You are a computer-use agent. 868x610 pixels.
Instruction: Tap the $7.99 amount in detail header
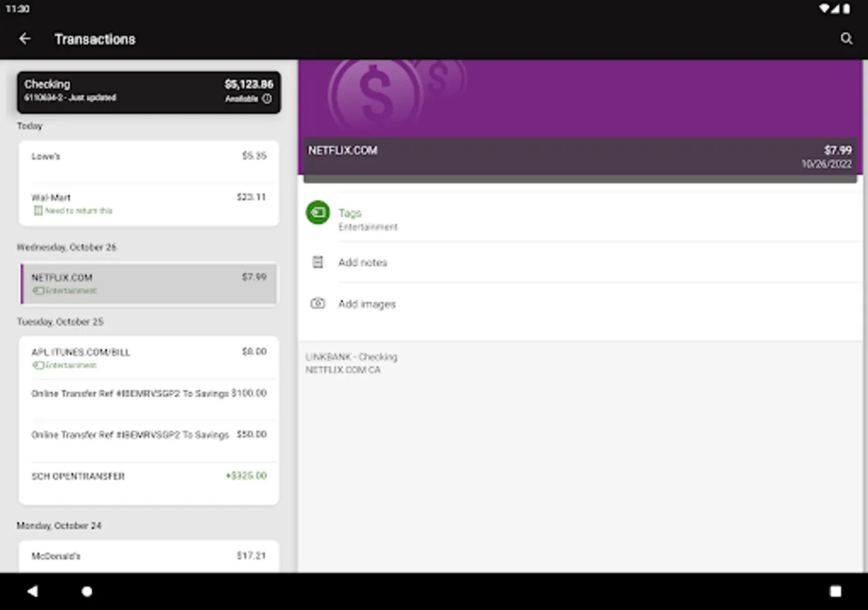point(838,150)
